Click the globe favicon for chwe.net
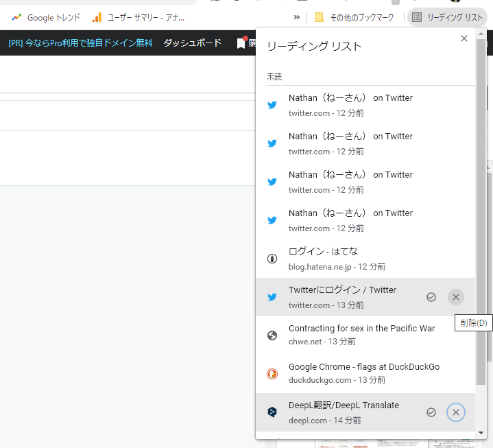Viewport: 493px width, 448px height. [272, 335]
